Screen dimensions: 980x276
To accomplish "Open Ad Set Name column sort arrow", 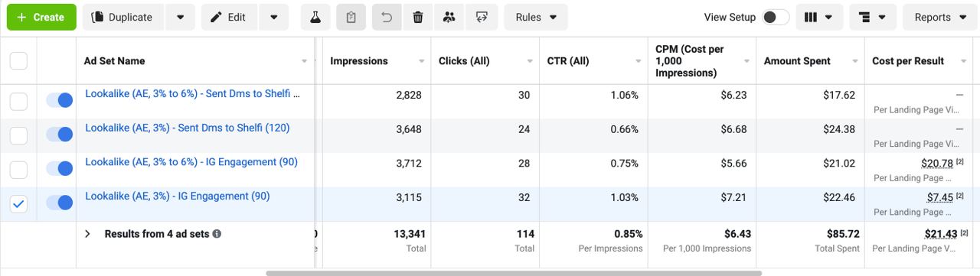I will (x=305, y=62).
